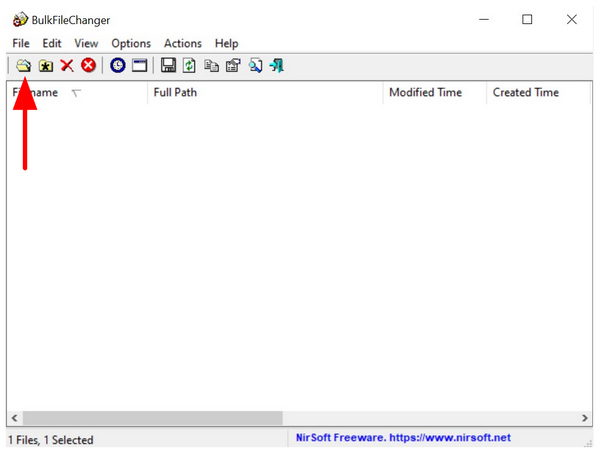Click the horizontal scrollbar left arrow
600x453 pixels.
[15, 418]
